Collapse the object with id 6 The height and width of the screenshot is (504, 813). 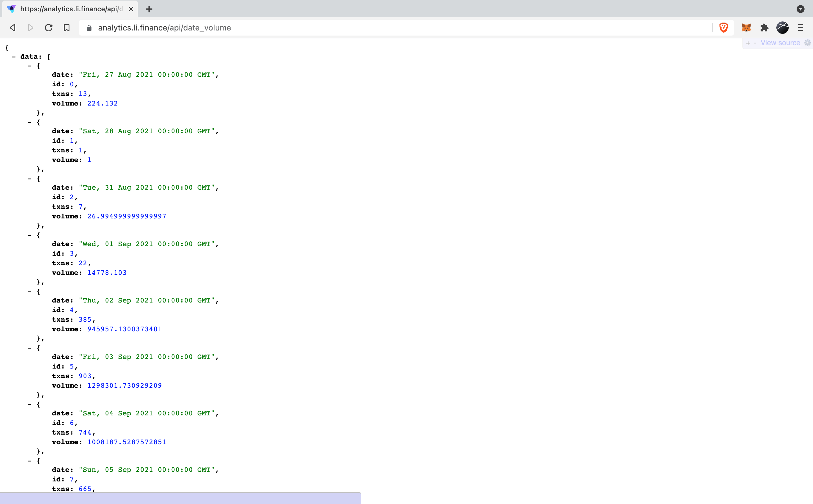(30, 404)
